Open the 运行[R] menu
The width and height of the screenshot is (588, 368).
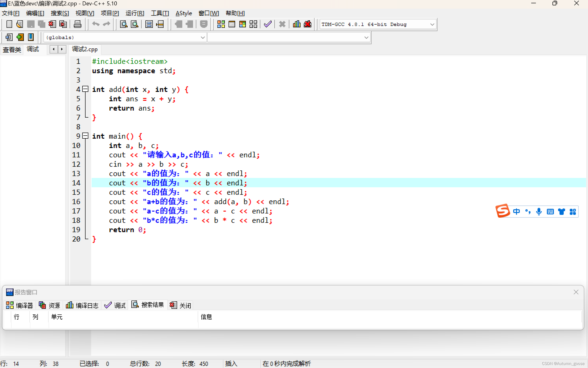135,13
